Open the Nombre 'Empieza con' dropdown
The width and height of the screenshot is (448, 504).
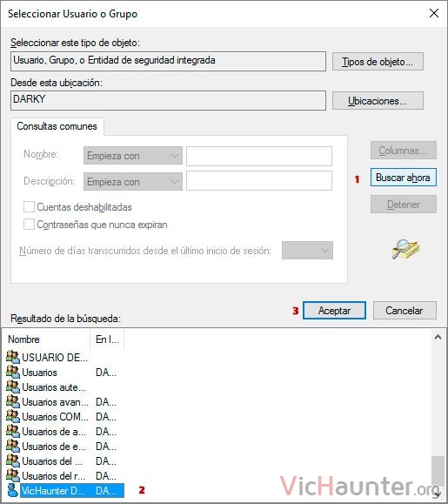tap(133, 156)
